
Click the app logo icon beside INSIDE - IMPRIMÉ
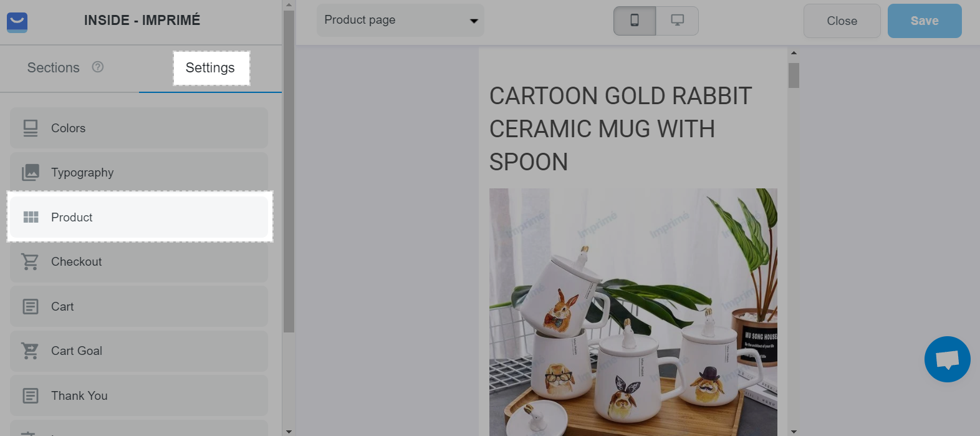[x=17, y=22]
